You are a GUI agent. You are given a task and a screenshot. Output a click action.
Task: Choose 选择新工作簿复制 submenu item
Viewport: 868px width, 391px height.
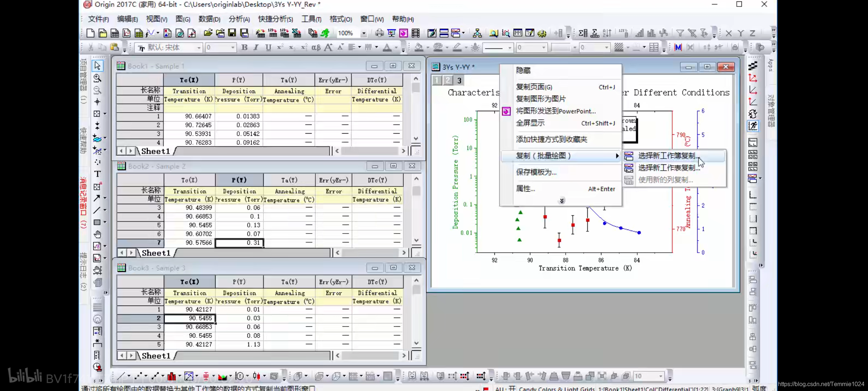pos(667,156)
